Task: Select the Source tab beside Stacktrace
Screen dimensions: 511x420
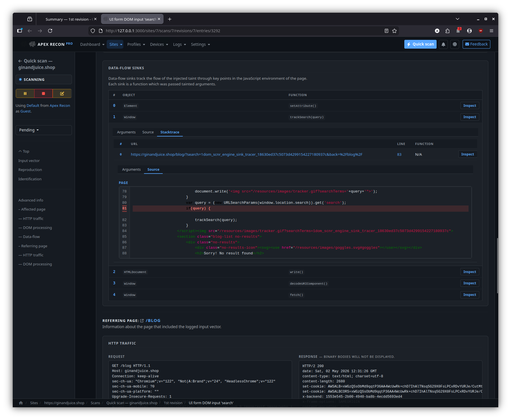Action: pyautogui.click(x=148, y=132)
